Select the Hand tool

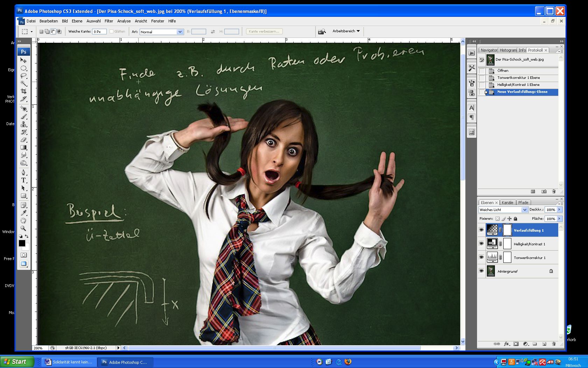(x=23, y=220)
